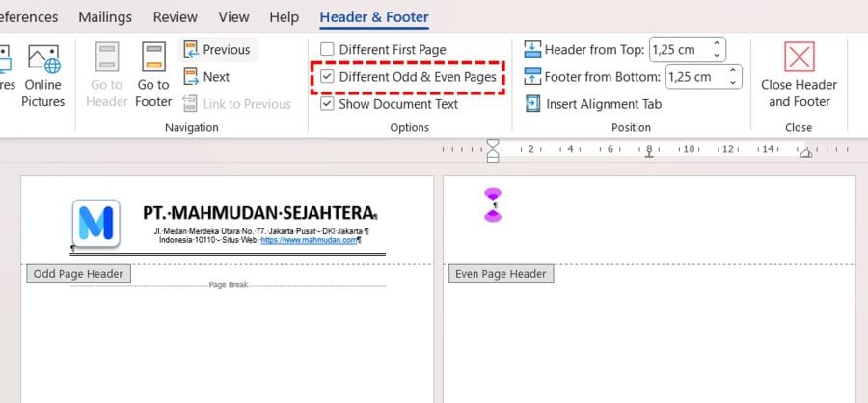Click the Go to Footer icon
The image size is (868, 403).
(153, 59)
